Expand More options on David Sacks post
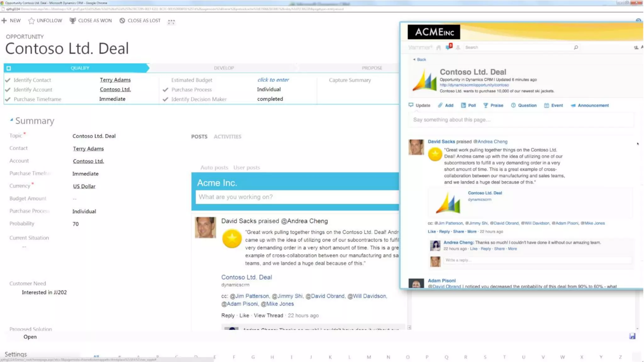Screen dimensions: 644x362 (x=472, y=232)
